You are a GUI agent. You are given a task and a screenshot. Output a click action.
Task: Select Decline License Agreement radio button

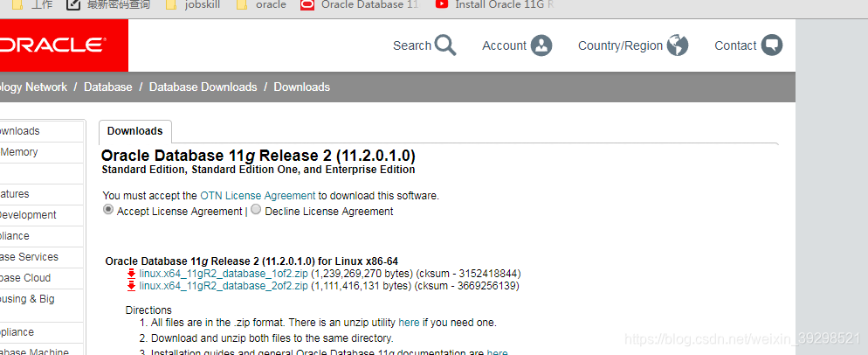pyautogui.click(x=256, y=210)
